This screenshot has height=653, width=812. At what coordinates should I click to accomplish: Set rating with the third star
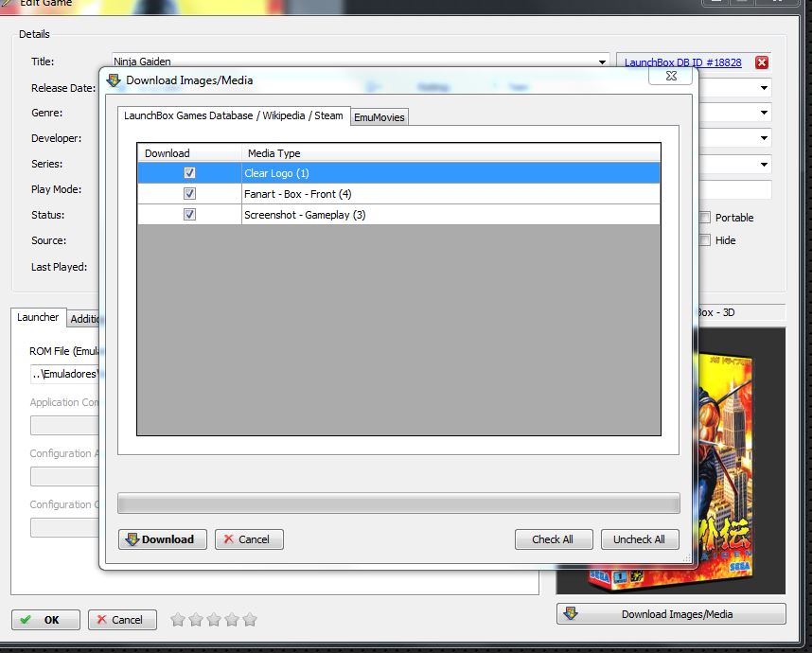pos(214,619)
